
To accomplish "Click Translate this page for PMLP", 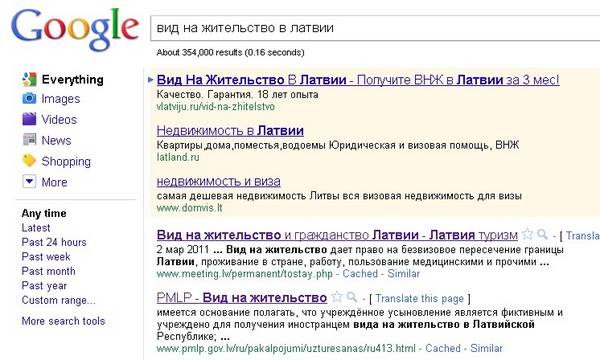I will pos(419,298).
